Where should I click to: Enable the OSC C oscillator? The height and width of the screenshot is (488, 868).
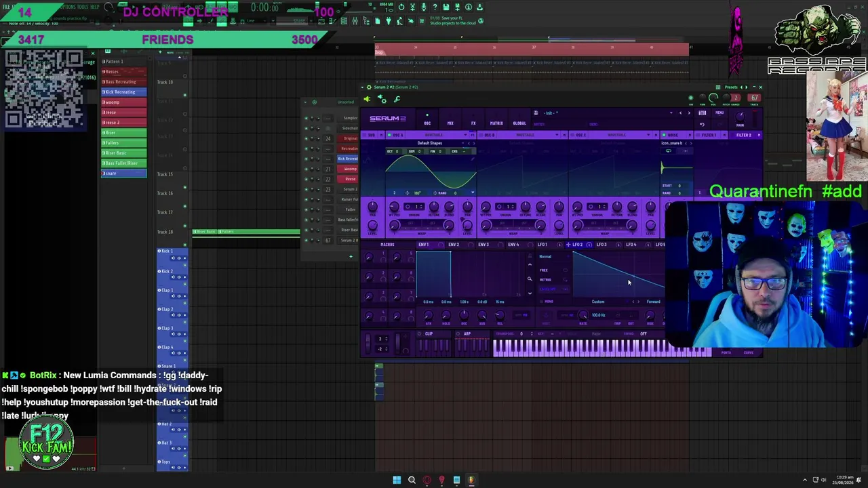(x=572, y=135)
